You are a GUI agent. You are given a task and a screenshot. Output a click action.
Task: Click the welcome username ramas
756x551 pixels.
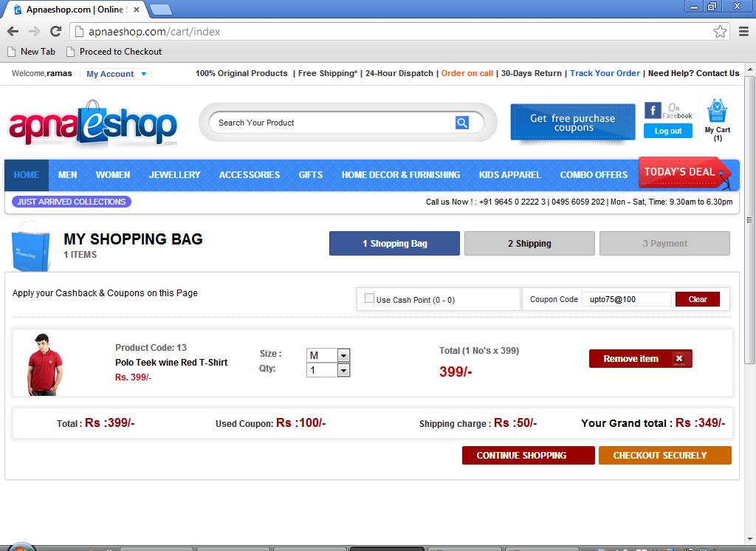(x=59, y=73)
